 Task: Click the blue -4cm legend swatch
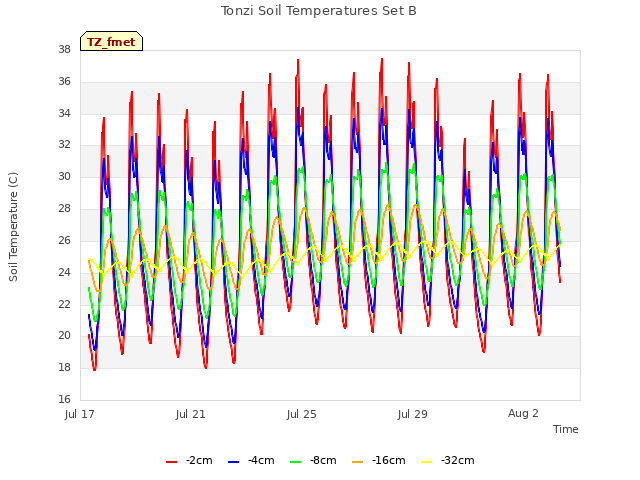tap(233, 462)
